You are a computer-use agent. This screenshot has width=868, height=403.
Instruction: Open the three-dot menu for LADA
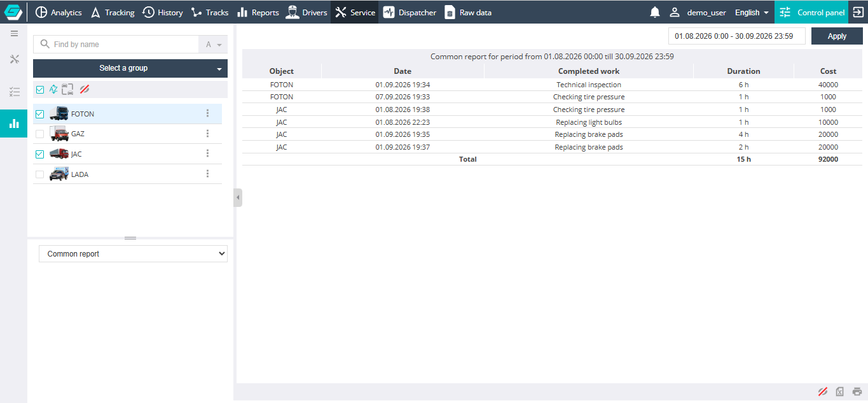pos(207,174)
